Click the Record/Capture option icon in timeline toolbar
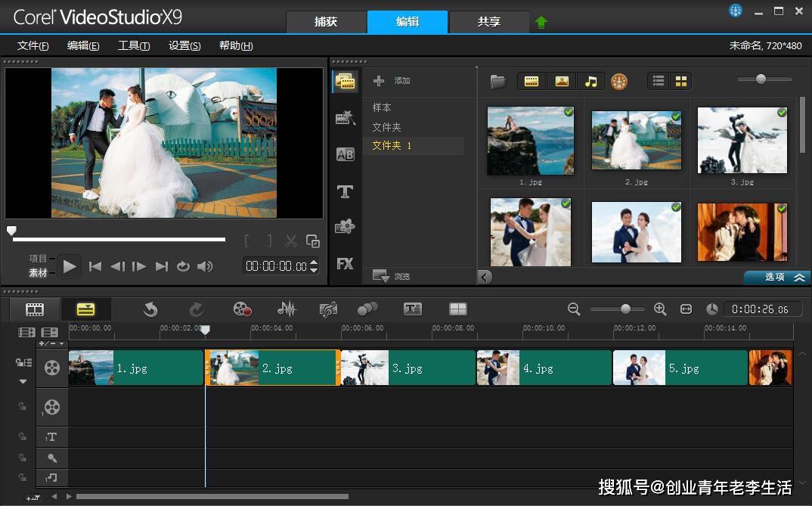812x506 pixels. tap(242, 309)
